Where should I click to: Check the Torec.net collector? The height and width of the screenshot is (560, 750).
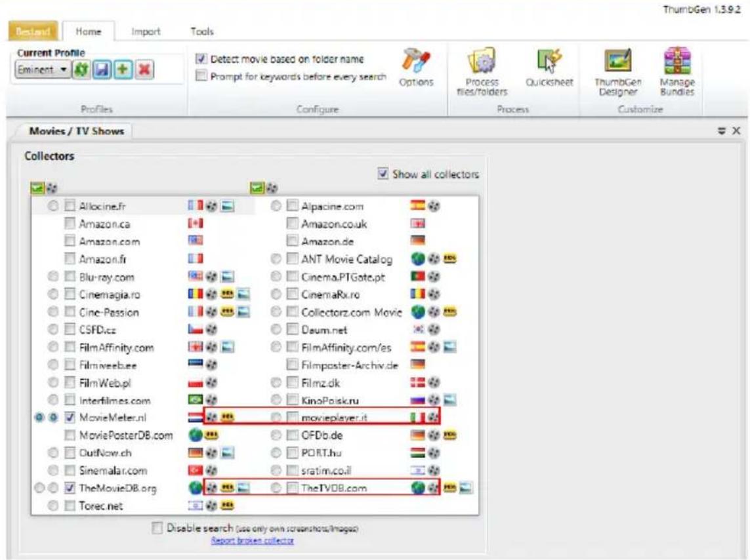pos(70,506)
